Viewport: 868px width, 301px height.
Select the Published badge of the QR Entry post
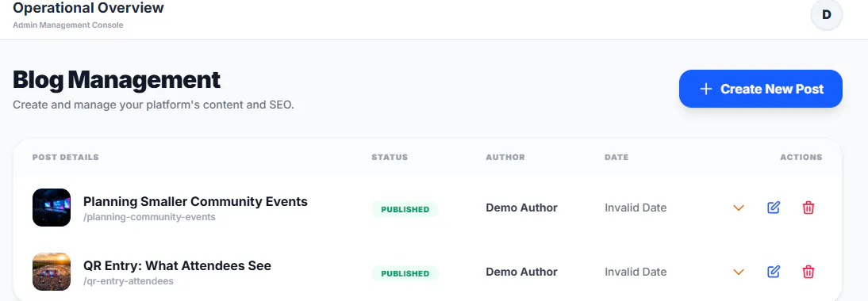[x=405, y=273]
